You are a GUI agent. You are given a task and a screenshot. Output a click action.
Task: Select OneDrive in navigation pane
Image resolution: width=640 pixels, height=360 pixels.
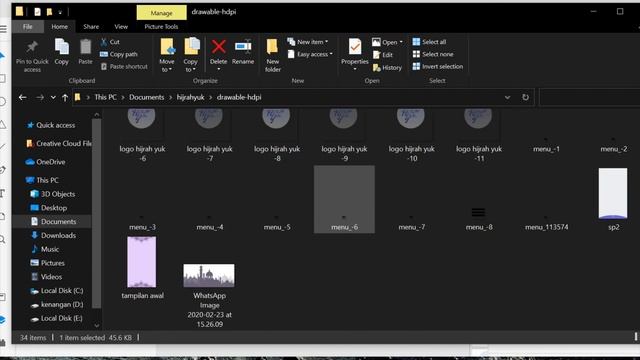[45, 162]
